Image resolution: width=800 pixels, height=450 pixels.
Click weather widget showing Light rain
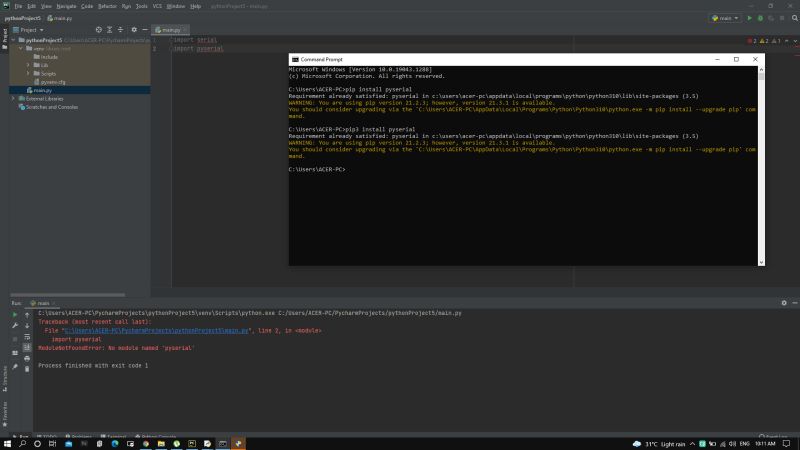point(659,444)
